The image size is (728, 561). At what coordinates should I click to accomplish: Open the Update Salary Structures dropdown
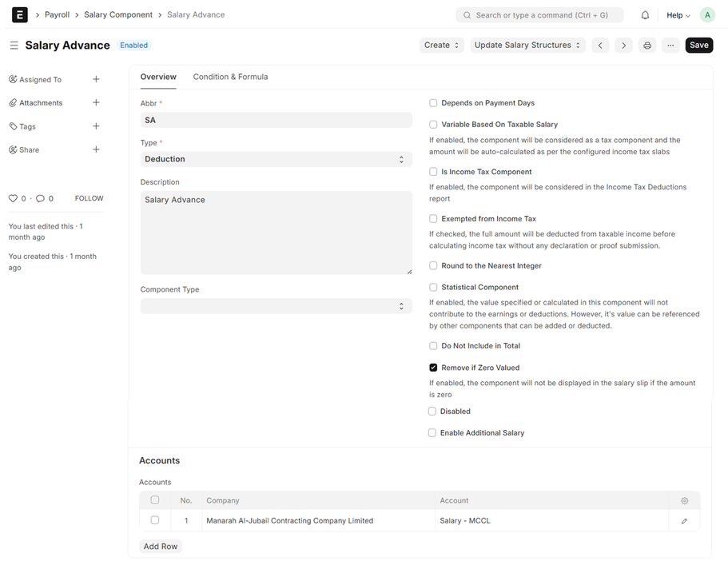point(527,46)
